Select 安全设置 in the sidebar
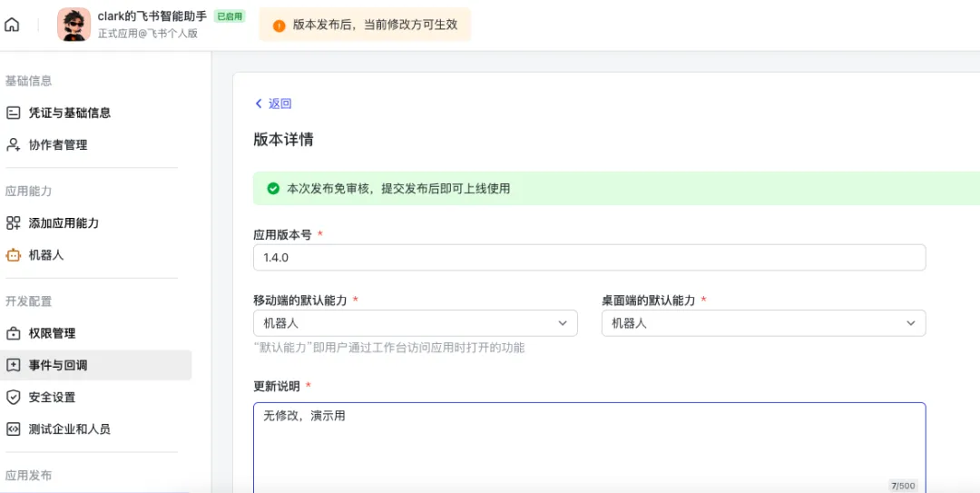This screenshot has width=980, height=493. click(x=52, y=397)
